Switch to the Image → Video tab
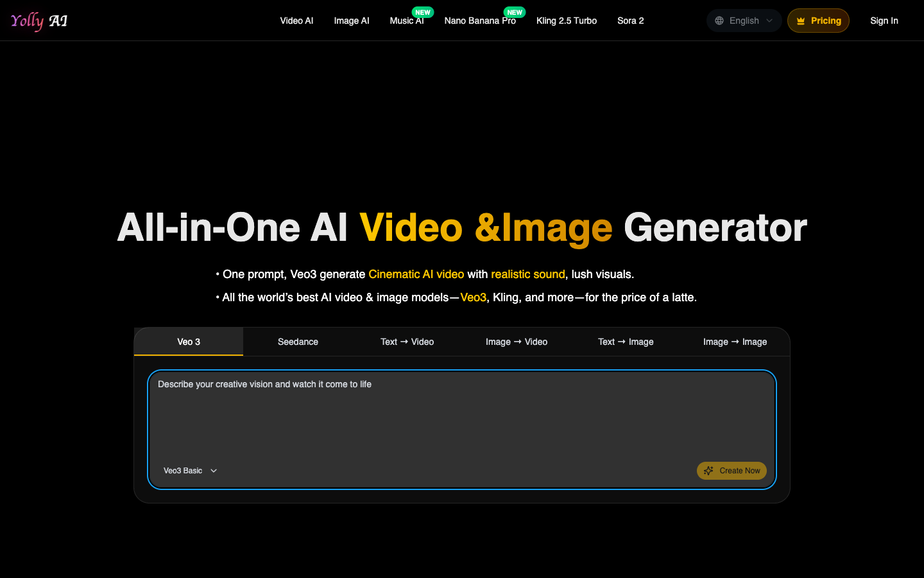Screen dimensions: 924x578 (x=517, y=342)
